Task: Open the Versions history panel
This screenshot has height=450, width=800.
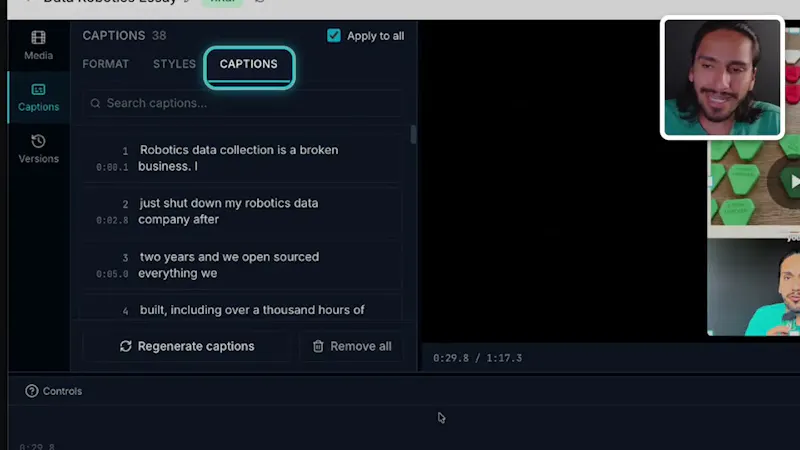Action: 38,149
